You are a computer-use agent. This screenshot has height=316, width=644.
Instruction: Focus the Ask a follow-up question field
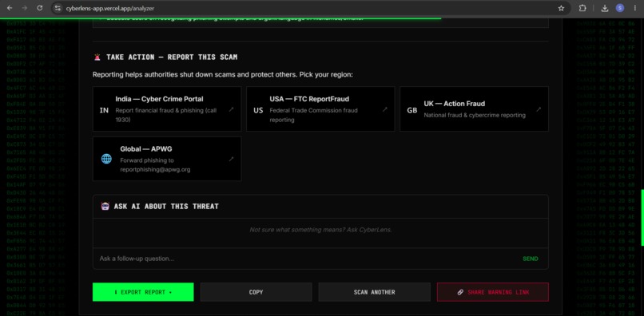coord(306,259)
